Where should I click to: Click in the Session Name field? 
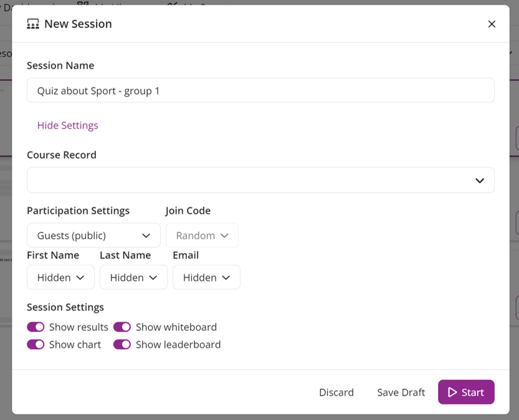(x=260, y=90)
